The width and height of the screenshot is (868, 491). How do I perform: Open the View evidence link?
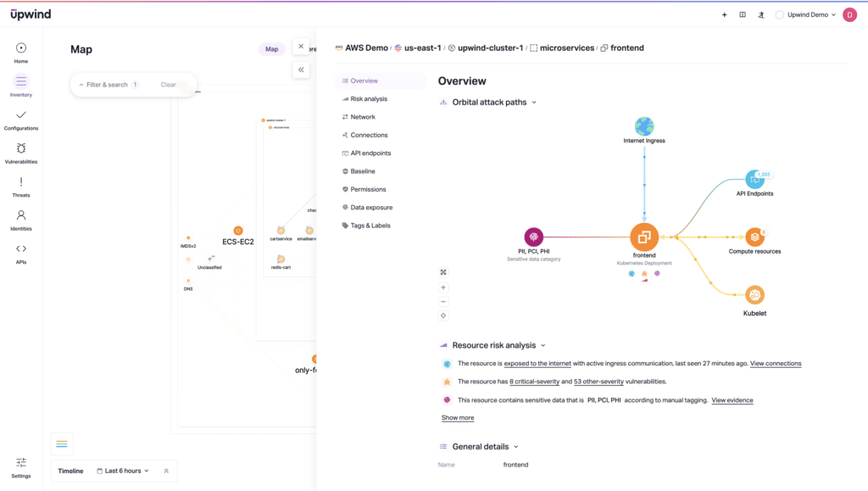(x=732, y=400)
